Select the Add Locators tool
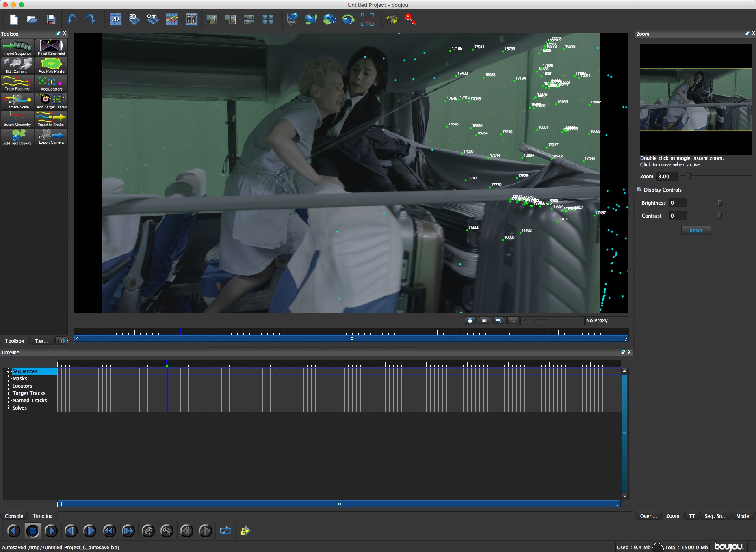This screenshot has height=552, width=756. pos(51,84)
